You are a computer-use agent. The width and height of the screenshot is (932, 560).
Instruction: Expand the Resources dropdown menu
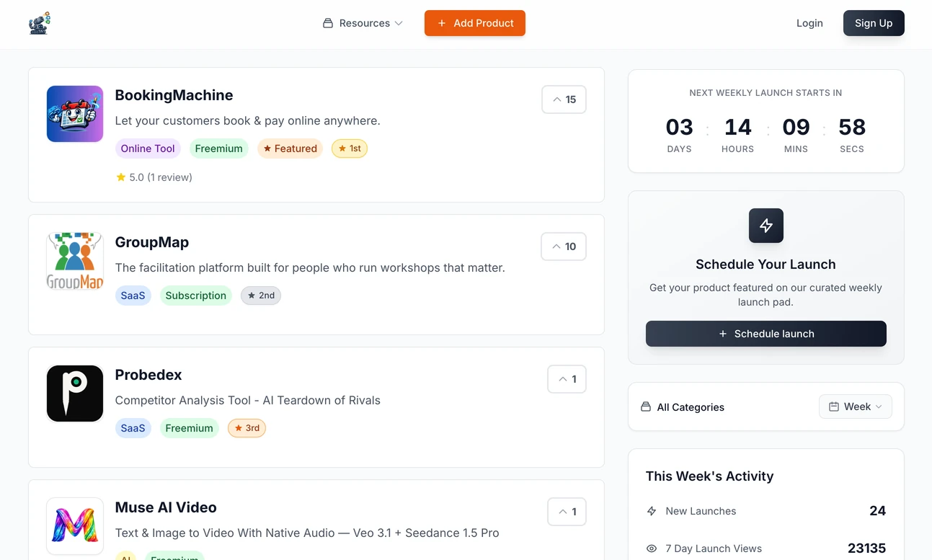(x=363, y=23)
